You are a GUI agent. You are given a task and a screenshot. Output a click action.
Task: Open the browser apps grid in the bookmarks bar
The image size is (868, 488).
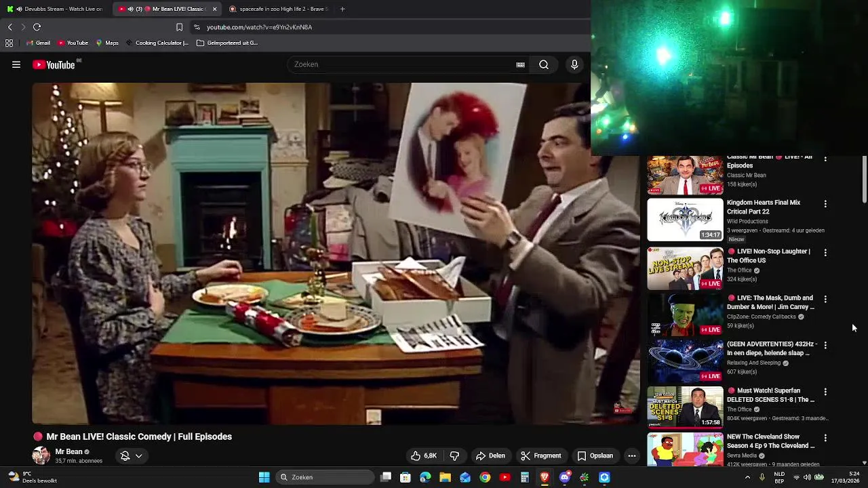point(9,43)
